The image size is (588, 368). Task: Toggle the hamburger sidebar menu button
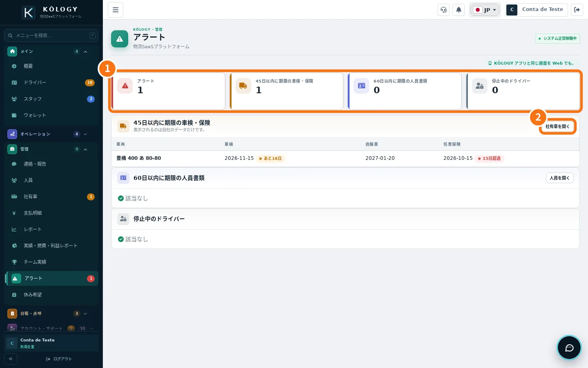click(x=116, y=10)
